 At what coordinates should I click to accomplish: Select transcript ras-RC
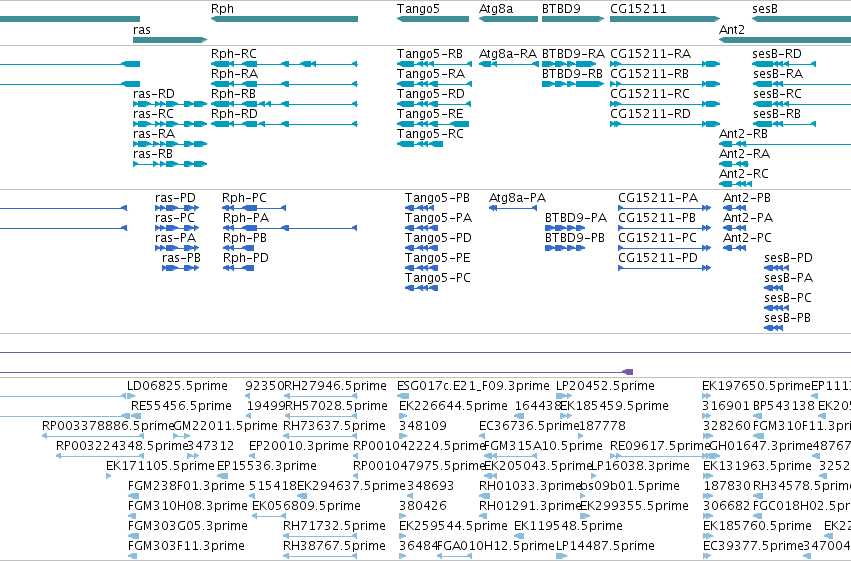(170, 124)
